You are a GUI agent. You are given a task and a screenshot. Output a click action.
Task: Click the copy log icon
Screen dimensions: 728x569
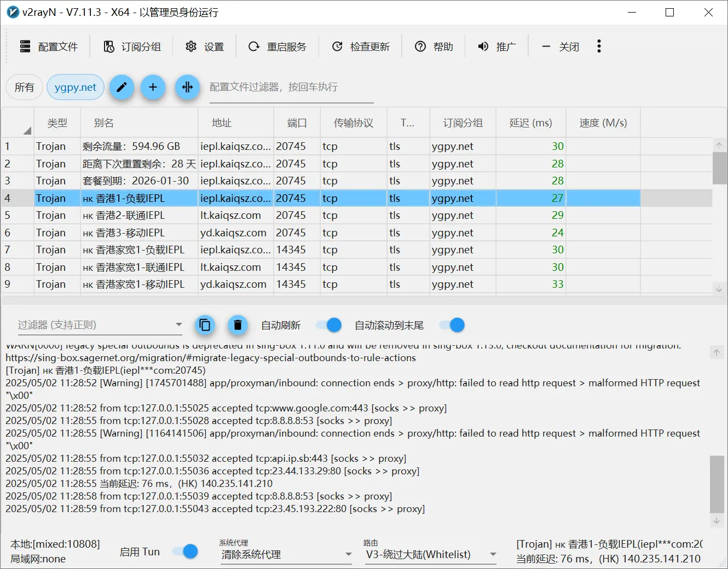(x=205, y=325)
